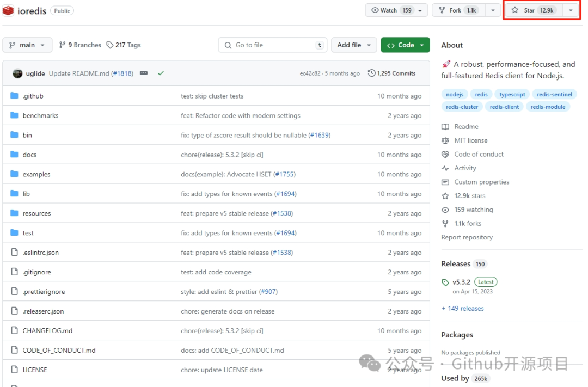Click the green check commit status icon
588x387 pixels.
pos(161,73)
